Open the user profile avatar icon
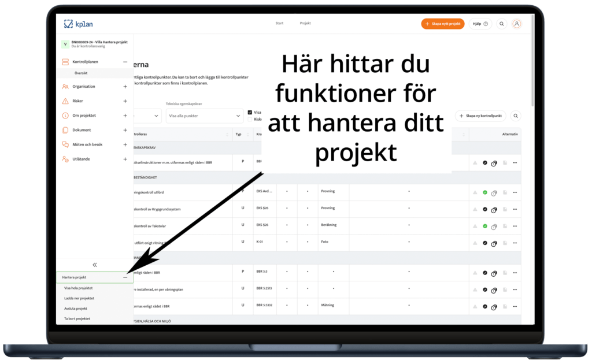592x364 pixels. (517, 24)
